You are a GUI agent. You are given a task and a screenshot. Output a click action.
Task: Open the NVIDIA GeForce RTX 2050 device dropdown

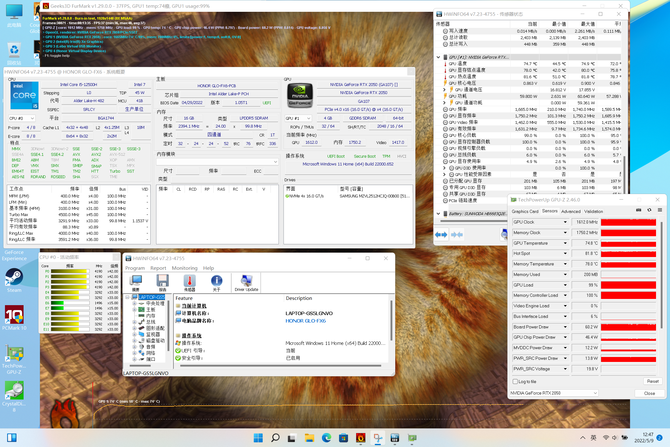(553, 393)
